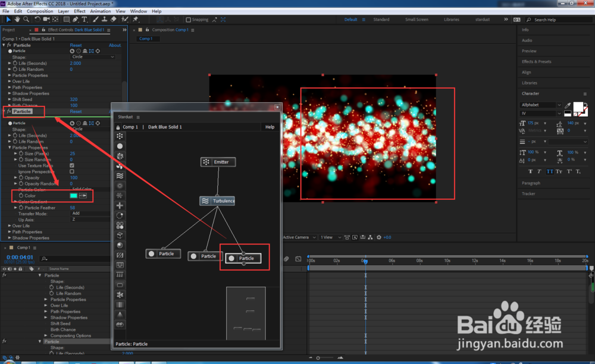Add a Turbulence node from Stardust sidebar
Screen dimensions: 595x364
(x=120, y=175)
